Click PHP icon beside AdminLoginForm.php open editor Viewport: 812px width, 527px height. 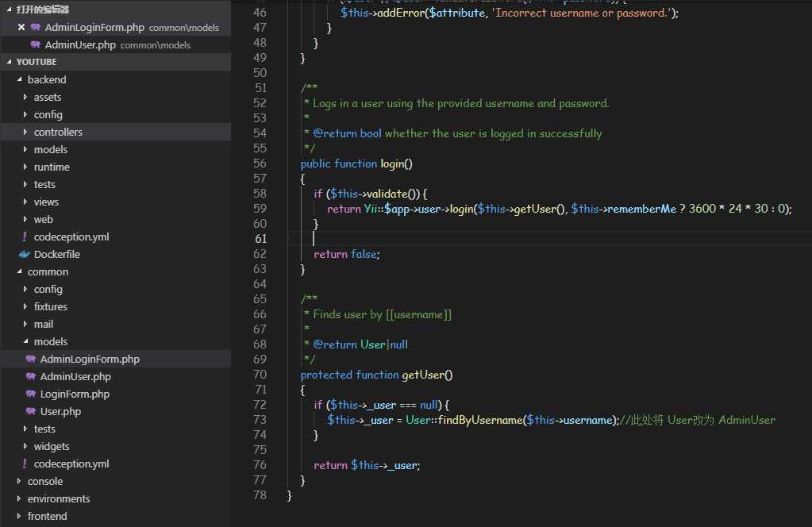coord(35,27)
